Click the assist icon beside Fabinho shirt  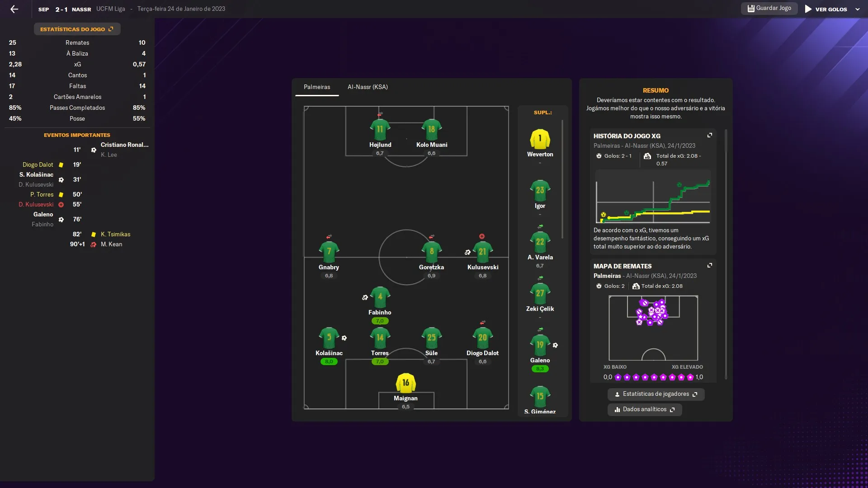pos(365,297)
